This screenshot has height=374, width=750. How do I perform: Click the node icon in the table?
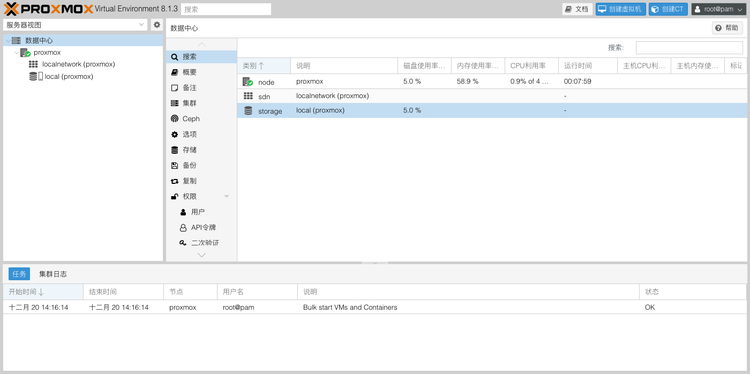coord(248,82)
